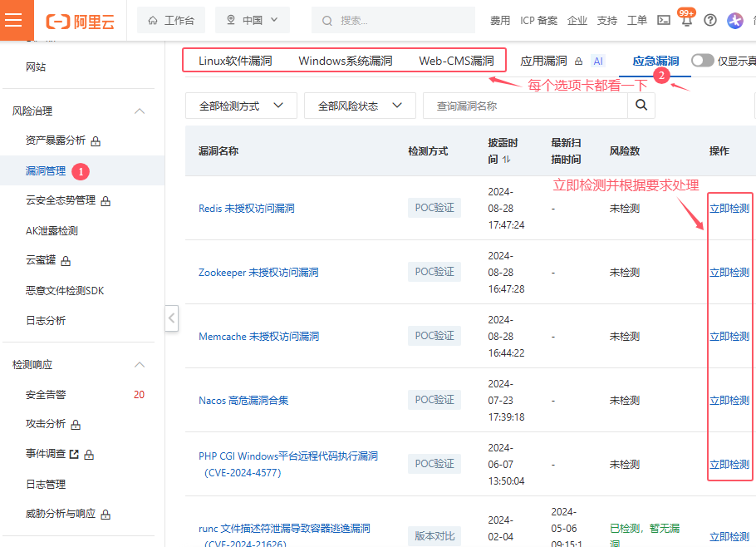
Task: Open notifications bell with 99+ badge
Action: click(686, 19)
